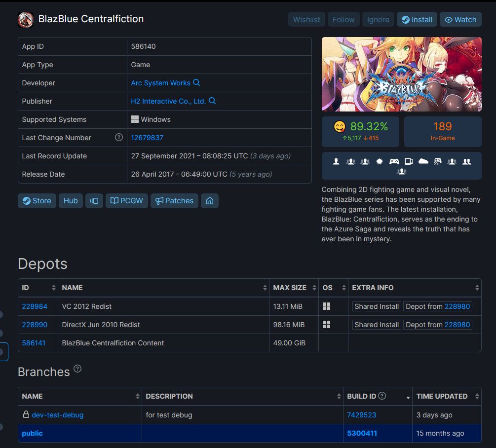Open the dev-test-debug branch link
The height and width of the screenshot is (448, 496).
click(58, 415)
